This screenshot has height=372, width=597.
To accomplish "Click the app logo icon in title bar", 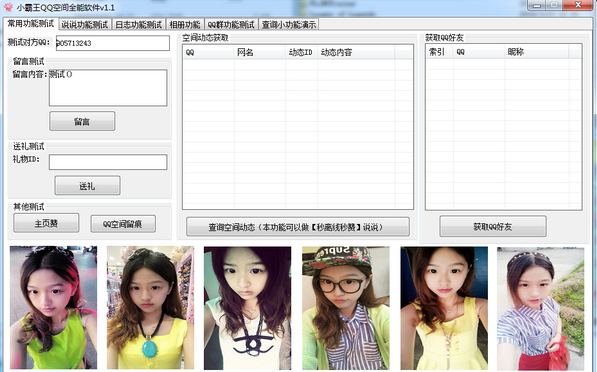I will (x=8, y=7).
